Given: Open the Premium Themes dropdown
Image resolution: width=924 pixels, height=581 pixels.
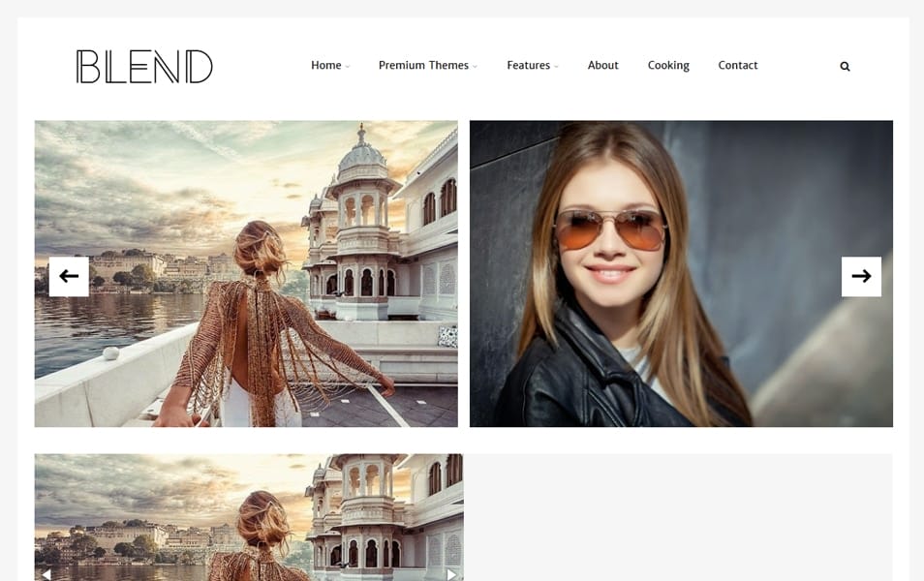Looking at the screenshot, I should (475, 67).
